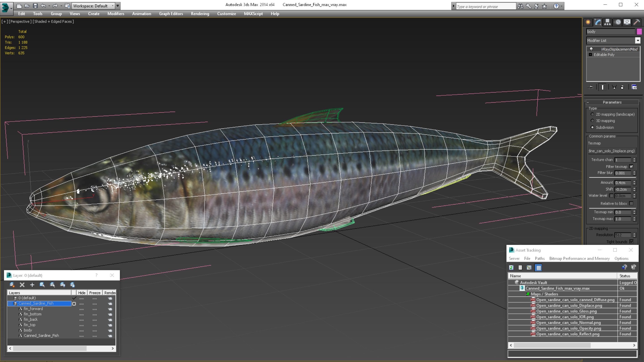Open the Create command panel tab

point(588,22)
